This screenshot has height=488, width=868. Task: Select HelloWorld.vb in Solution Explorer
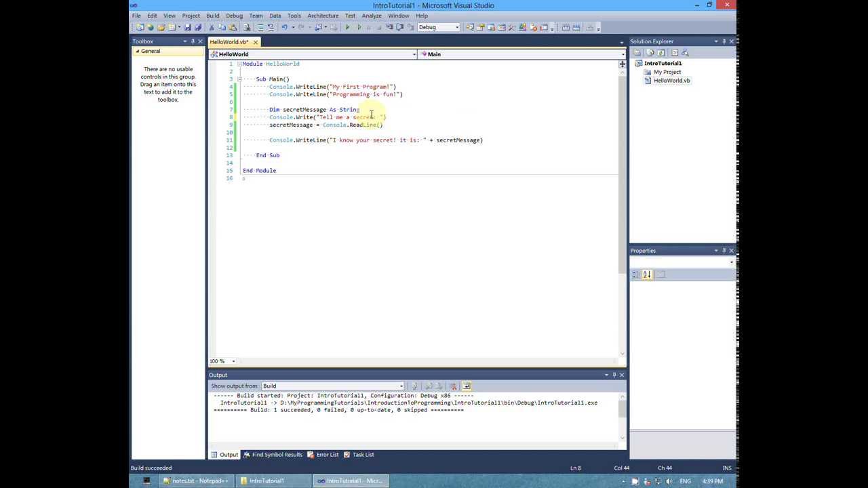pyautogui.click(x=671, y=81)
